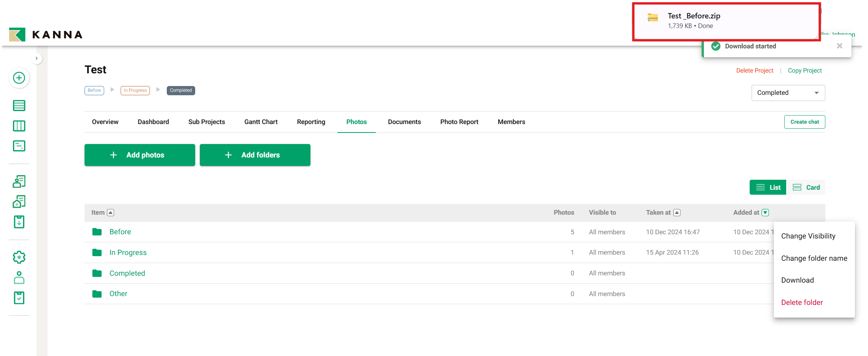Open the Completed status dropdown
868x356 pixels.
pos(788,93)
